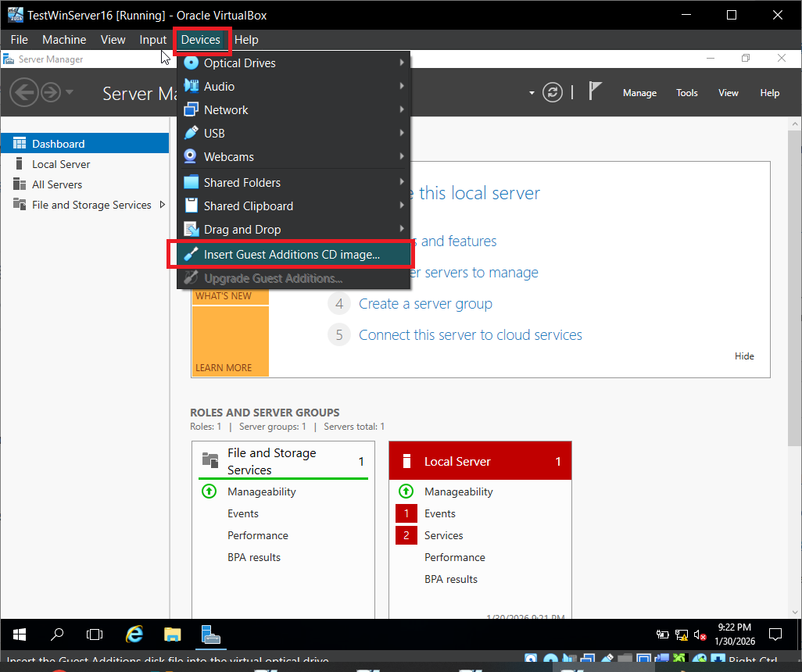Viewport: 802px width, 672px height.
Task: Click Connect this server to cloud services
Action: click(x=470, y=335)
